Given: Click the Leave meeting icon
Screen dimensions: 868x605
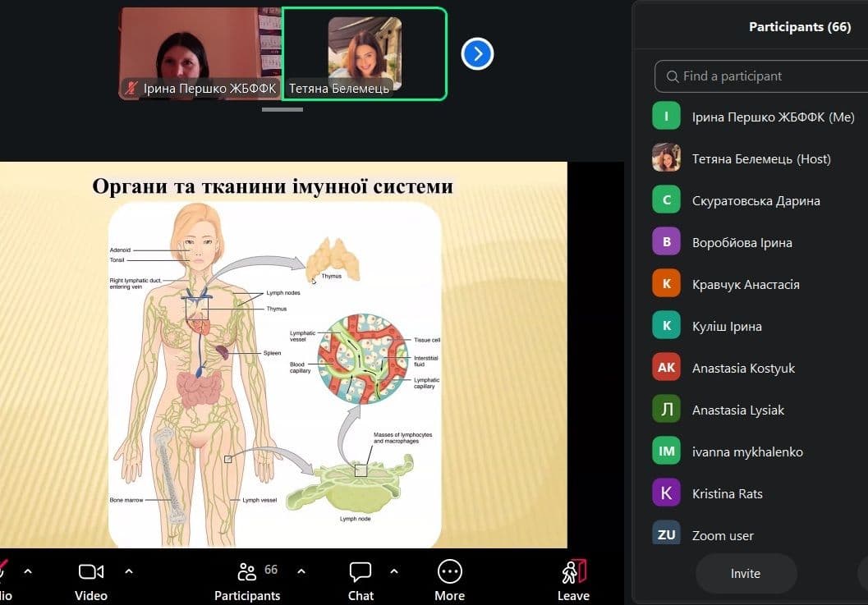Looking at the screenshot, I should (573, 572).
